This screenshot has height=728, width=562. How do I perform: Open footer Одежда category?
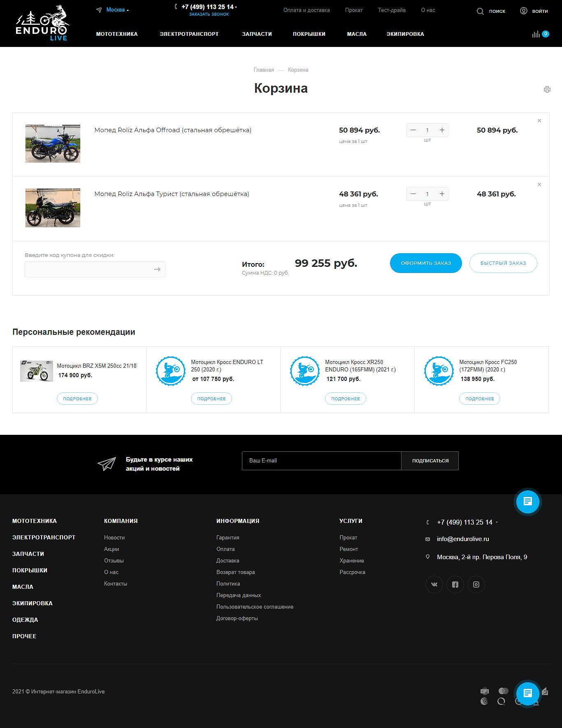coord(25,620)
